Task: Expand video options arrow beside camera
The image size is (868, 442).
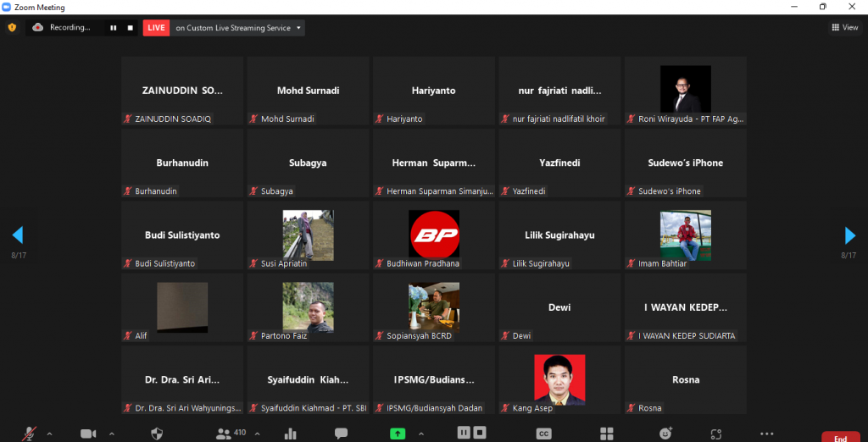Action: (x=108, y=434)
